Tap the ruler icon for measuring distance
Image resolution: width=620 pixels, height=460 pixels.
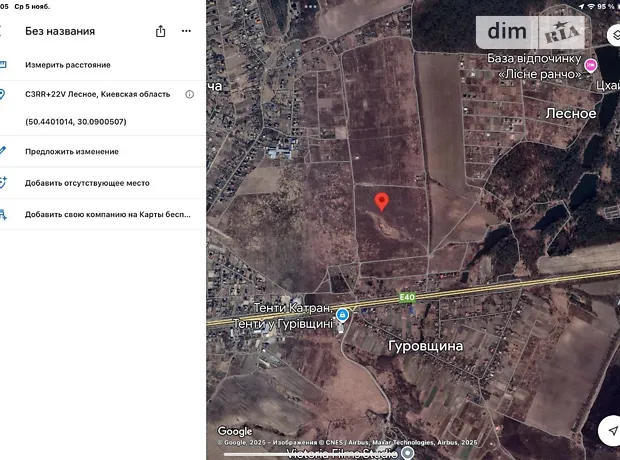(3, 64)
